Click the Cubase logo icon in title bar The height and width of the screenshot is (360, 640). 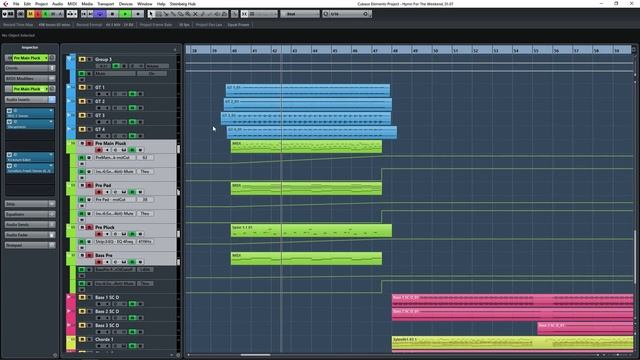coord(6,4)
